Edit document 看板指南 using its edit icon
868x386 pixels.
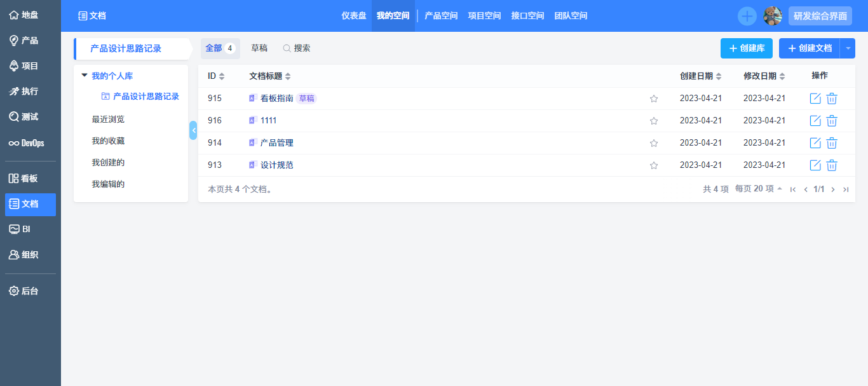pyautogui.click(x=815, y=98)
